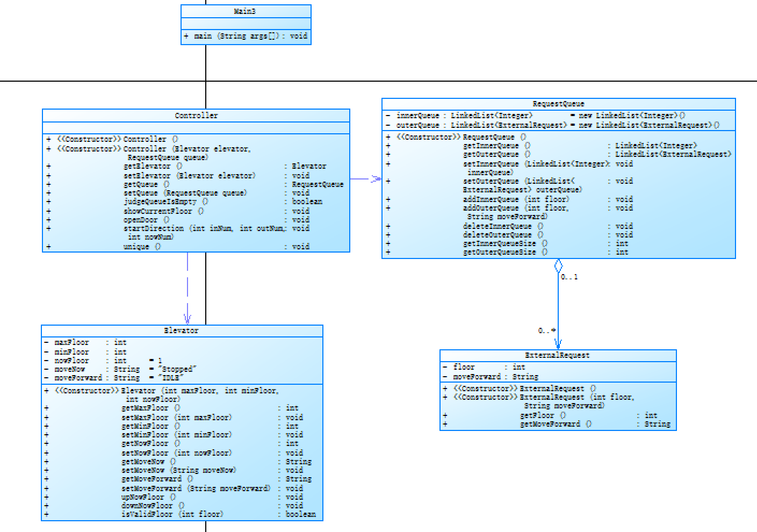
Task: Click maxFloor attribute in Elevator
Action: 86,342
